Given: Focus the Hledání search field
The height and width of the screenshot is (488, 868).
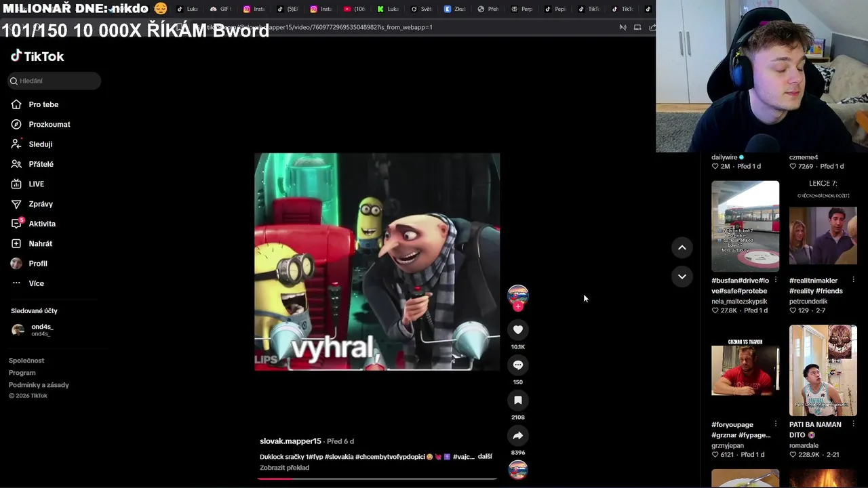Looking at the screenshot, I should point(54,81).
